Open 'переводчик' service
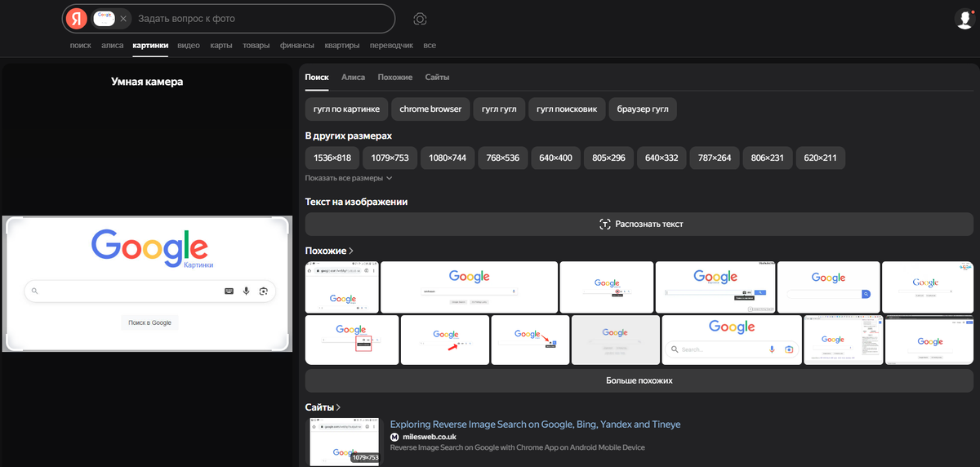Image resolution: width=980 pixels, height=467 pixels. pyautogui.click(x=391, y=46)
